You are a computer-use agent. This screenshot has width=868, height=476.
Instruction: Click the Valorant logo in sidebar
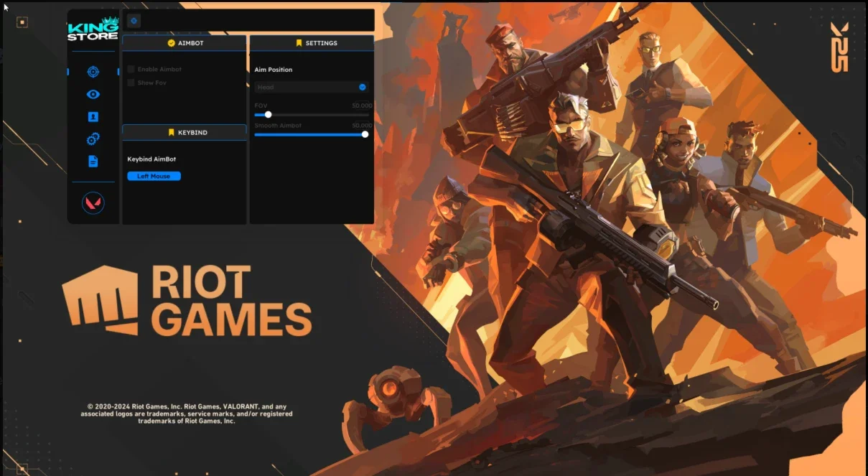click(93, 203)
